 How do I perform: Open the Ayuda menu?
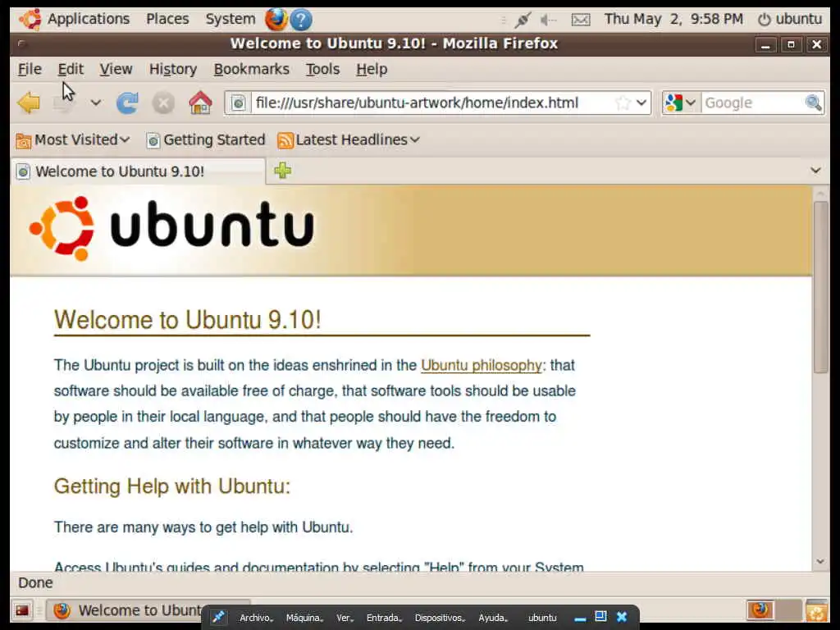[x=493, y=618]
